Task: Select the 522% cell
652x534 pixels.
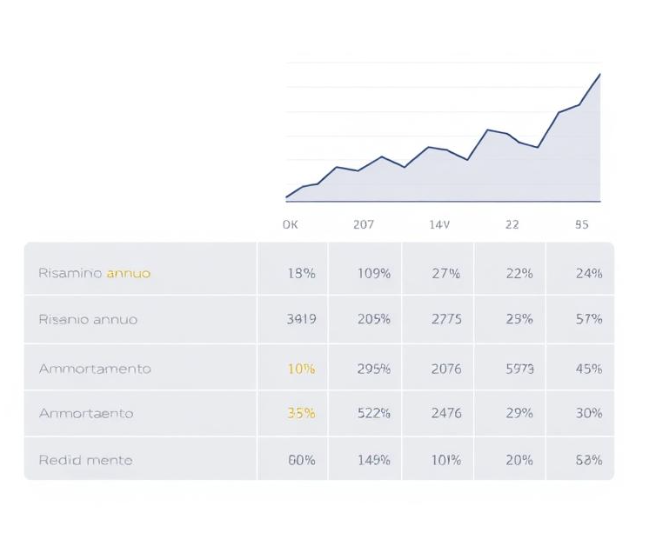Action: tap(374, 413)
